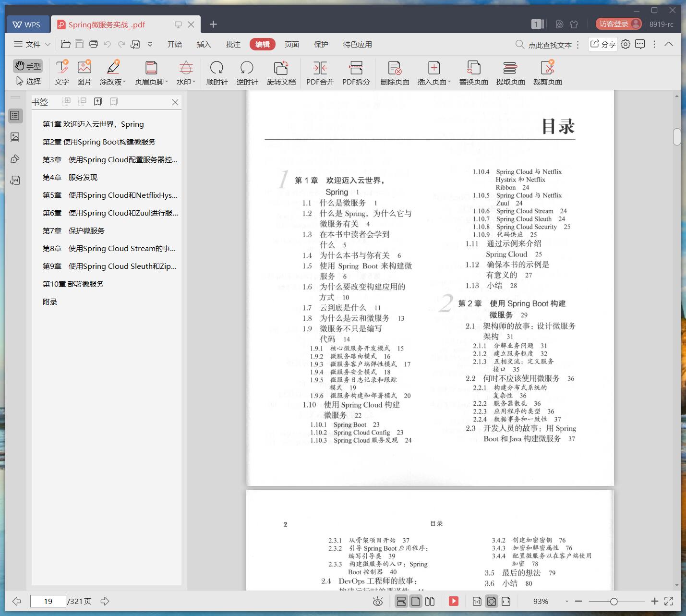Screen dimensions: 686x616
Task: Toggle fit width zoom mode
Action: coord(506,601)
